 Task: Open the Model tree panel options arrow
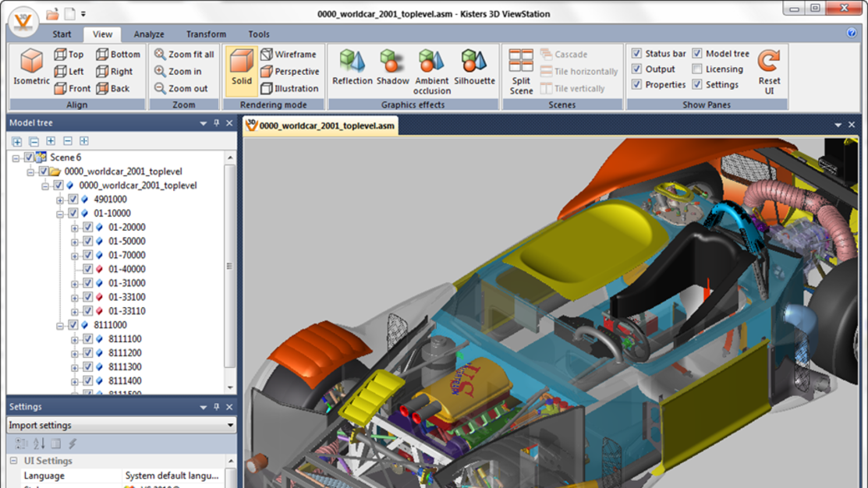click(x=204, y=123)
